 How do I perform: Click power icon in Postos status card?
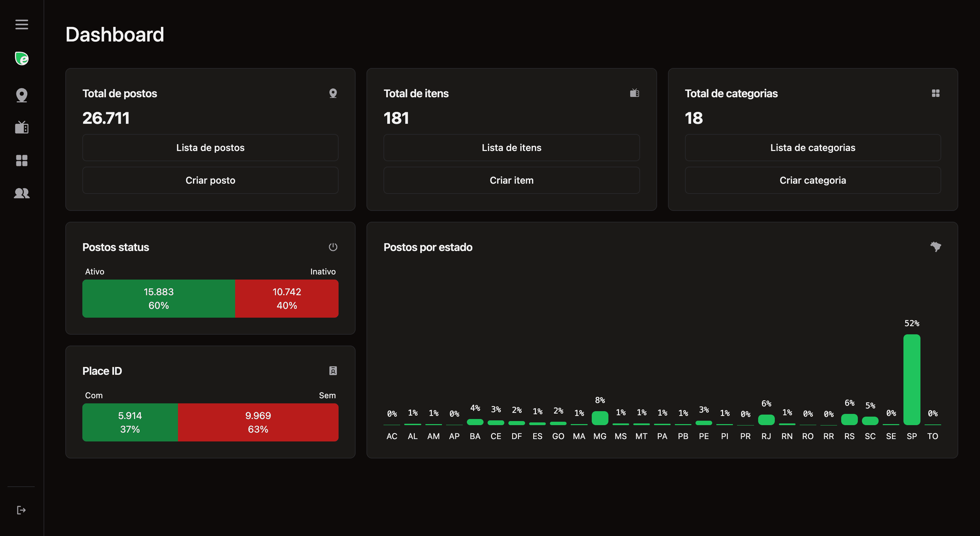(333, 247)
